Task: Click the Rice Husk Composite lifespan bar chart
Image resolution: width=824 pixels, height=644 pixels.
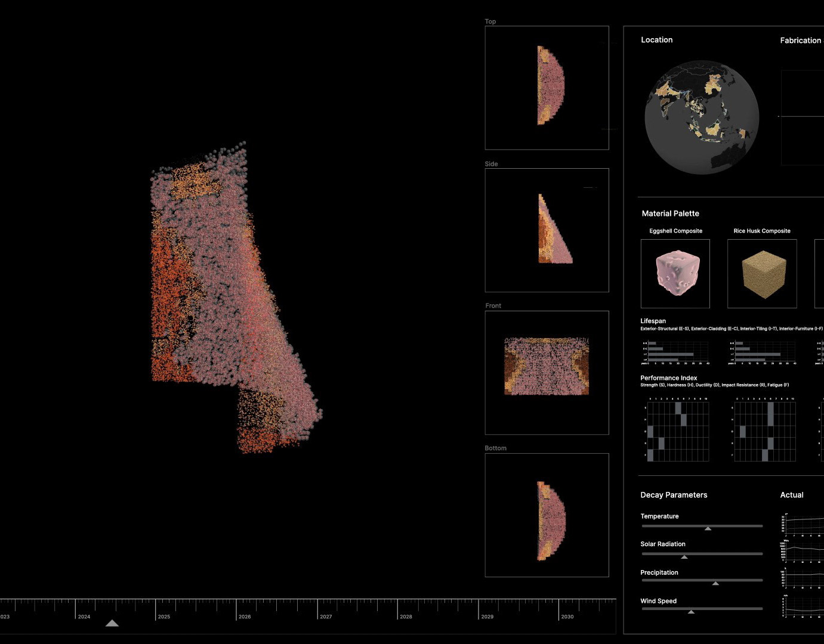Action: (763, 352)
